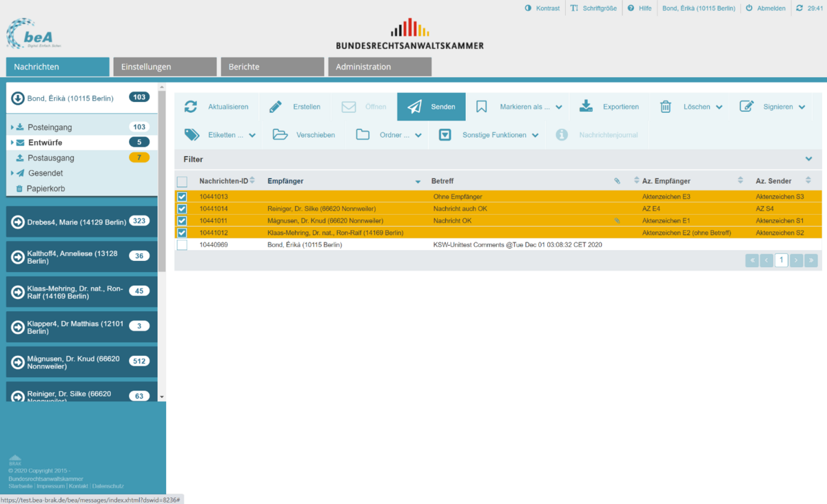This screenshot has height=504, width=827.
Task: Uncheck the checkbox for message 10441013
Action: 182,197
